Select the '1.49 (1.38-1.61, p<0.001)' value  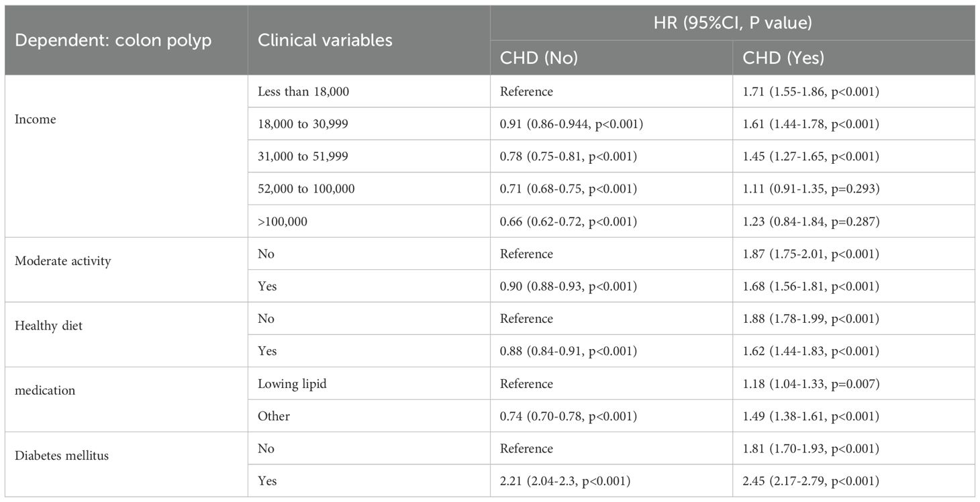pos(811,416)
